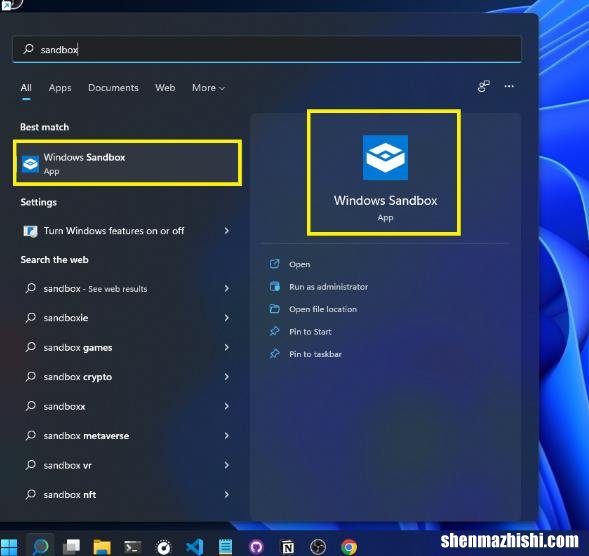Click Open in app actions
Viewport: 589px width, 556px height.
coord(299,264)
